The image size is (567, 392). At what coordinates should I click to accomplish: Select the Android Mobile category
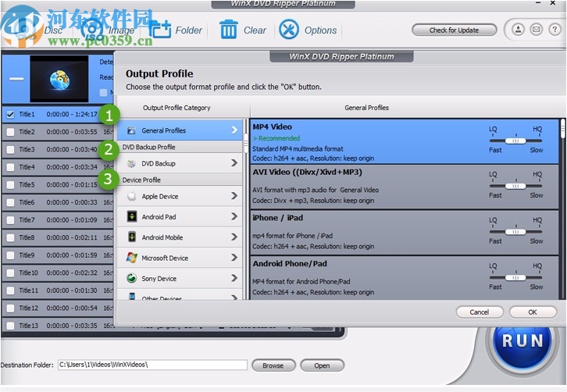(x=180, y=237)
